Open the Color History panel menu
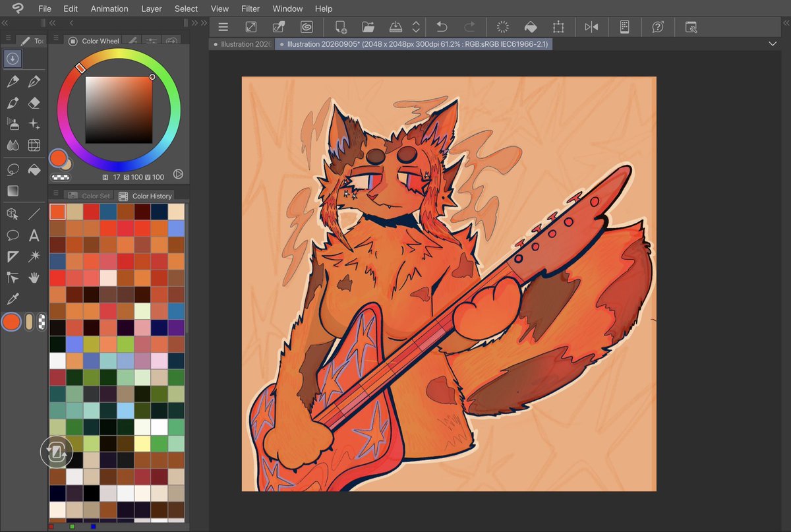 tap(56, 192)
